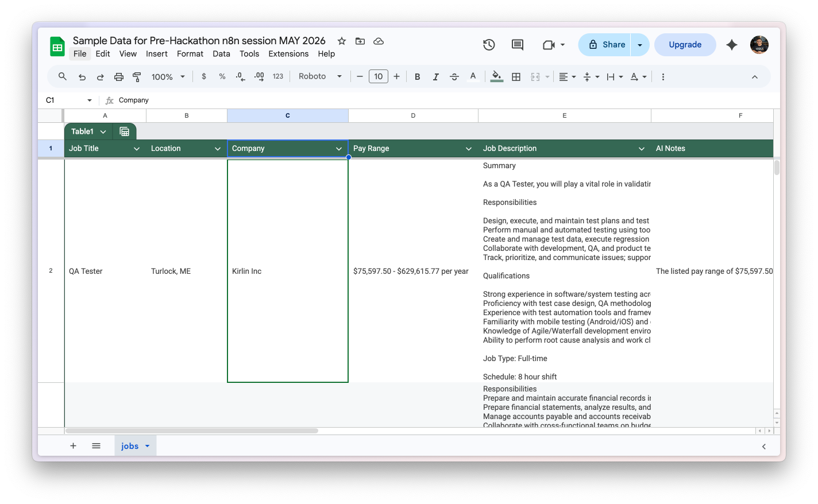Screen dimensions: 818x504
Task: Add a new sheet plus button
Action: (x=73, y=446)
